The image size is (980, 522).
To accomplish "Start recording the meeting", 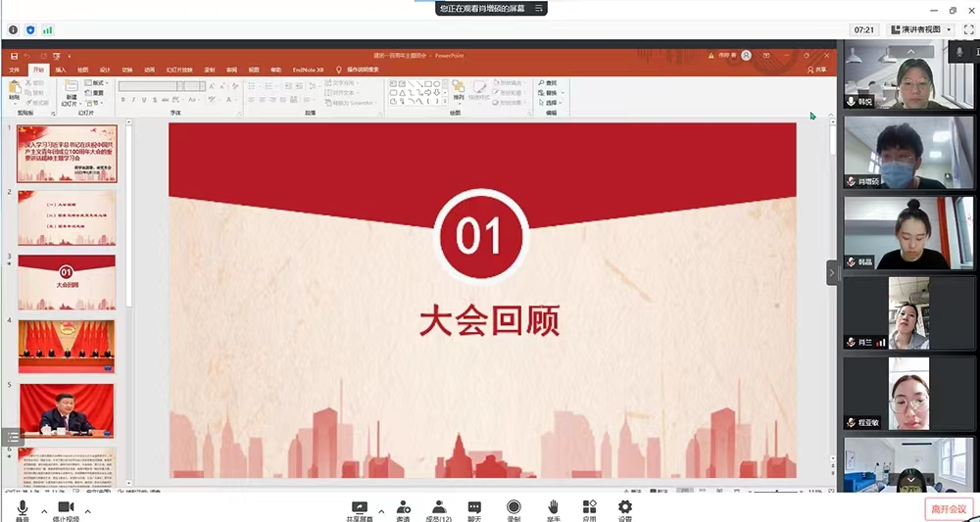I will click(x=514, y=507).
